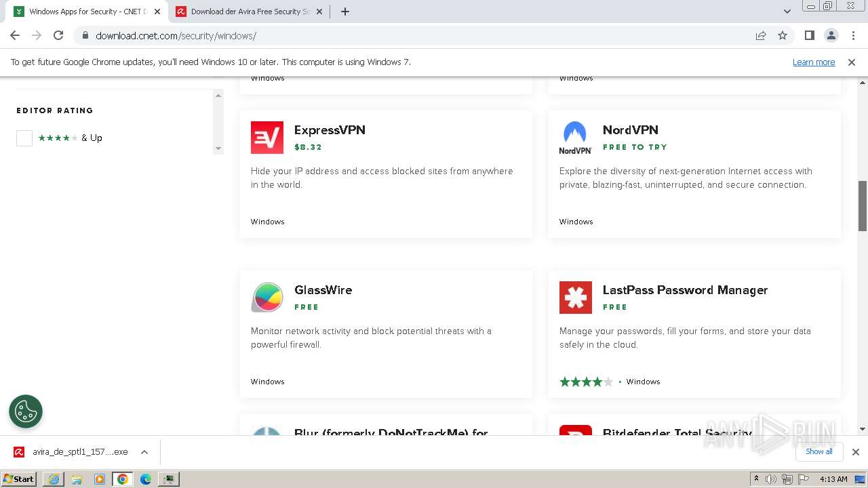Screen dimensions: 868x488
Task: Close the Windows Apps for Security tab
Action: [157, 12]
